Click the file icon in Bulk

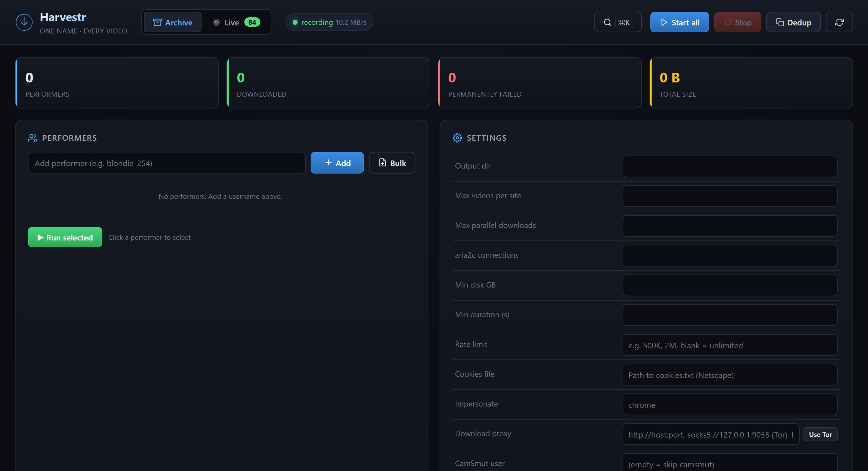click(x=383, y=162)
